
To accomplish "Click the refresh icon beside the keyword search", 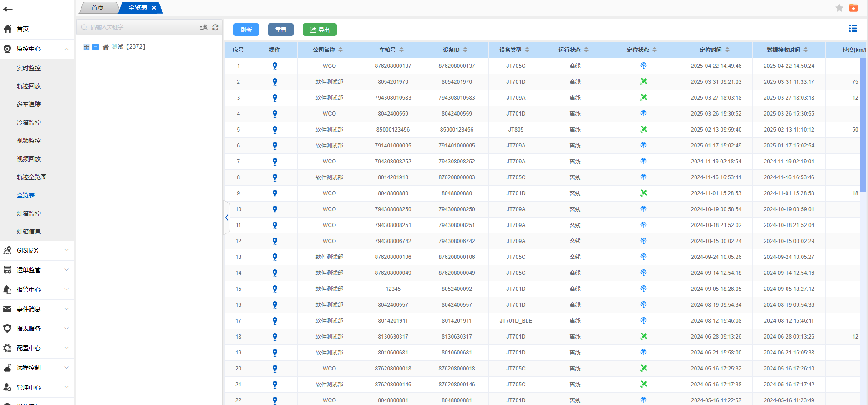I will (x=215, y=27).
